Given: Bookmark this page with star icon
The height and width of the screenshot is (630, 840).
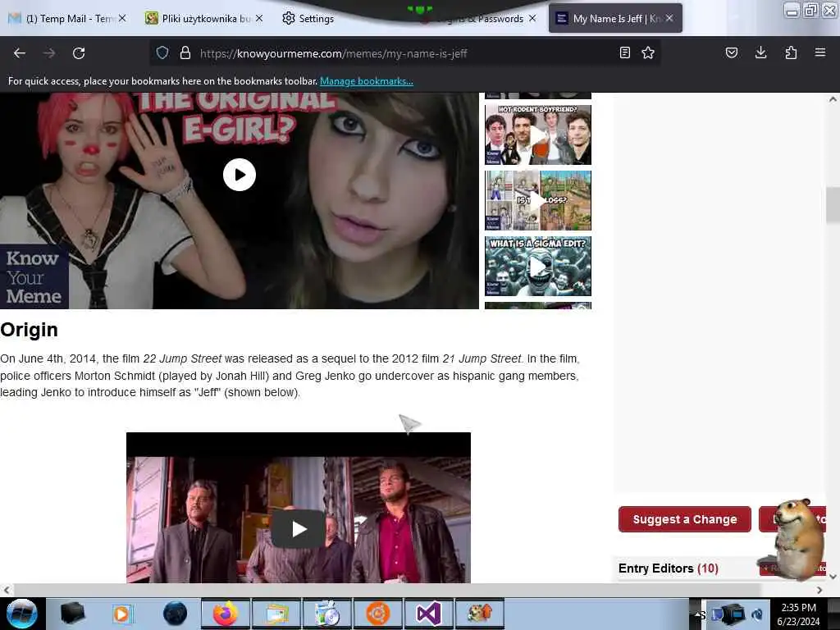Looking at the screenshot, I should click(648, 52).
